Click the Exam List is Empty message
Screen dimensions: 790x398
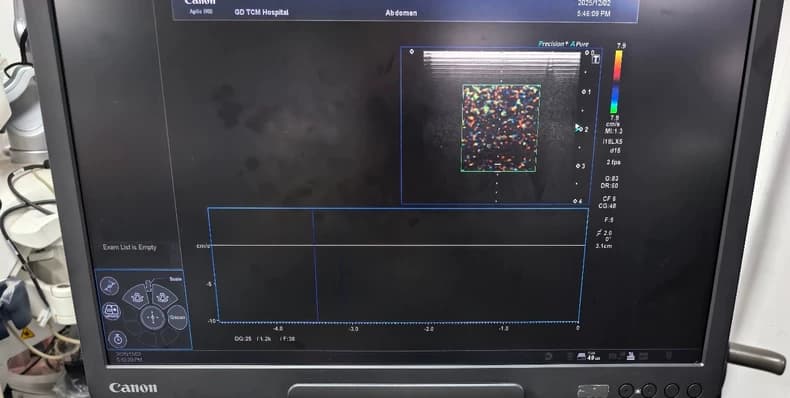pos(129,247)
